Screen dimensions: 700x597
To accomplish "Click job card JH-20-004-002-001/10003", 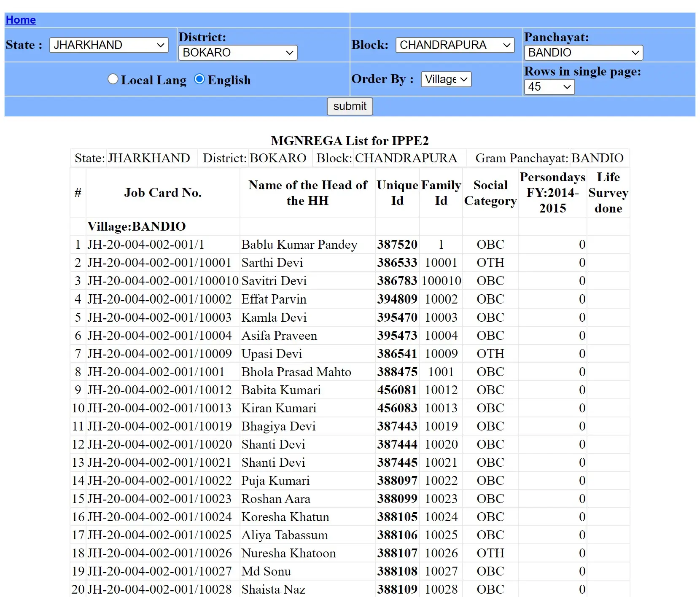I will [x=159, y=317].
